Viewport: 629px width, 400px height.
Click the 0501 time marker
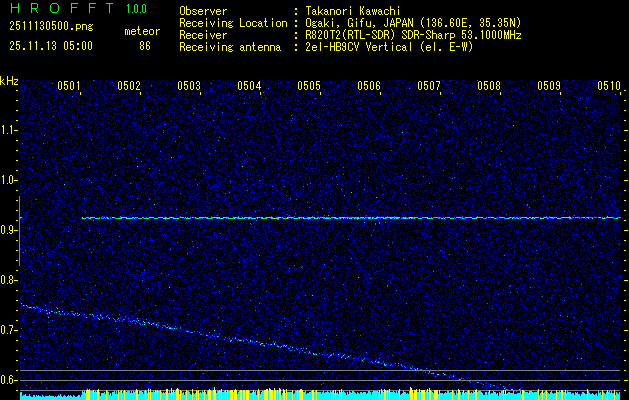click(x=69, y=86)
